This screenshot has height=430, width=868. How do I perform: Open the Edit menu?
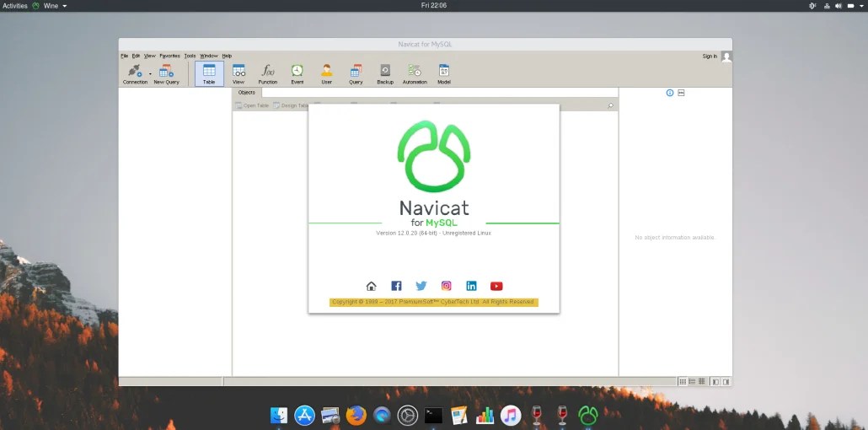137,56
